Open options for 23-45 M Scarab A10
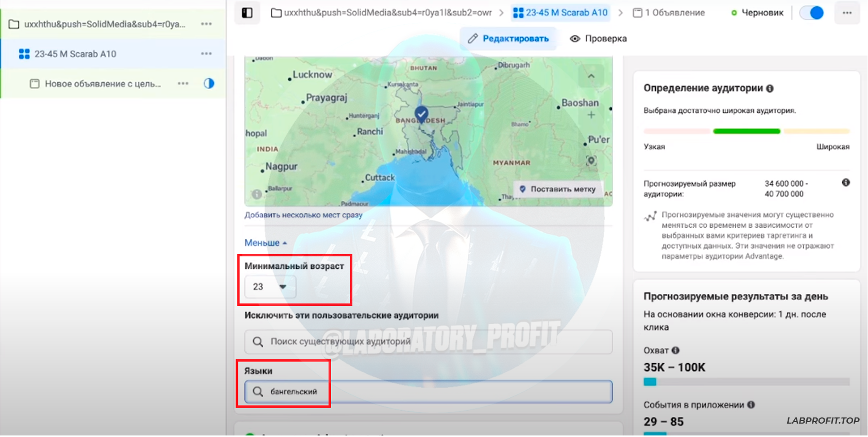Screen dimensions: 868x437 pyautogui.click(x=207, y=54)
